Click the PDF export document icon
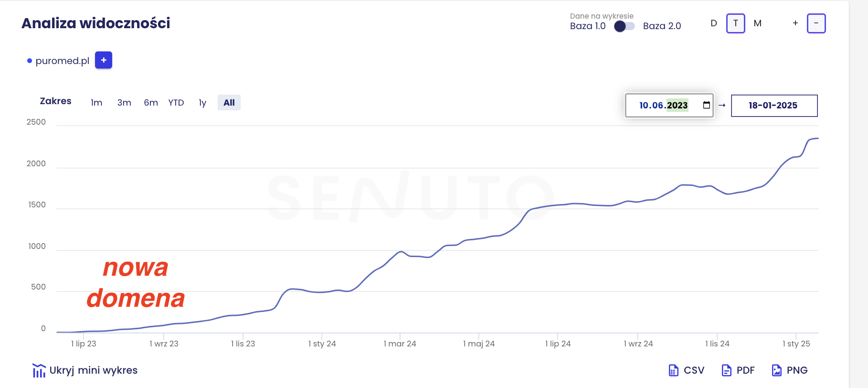The image size is (868, 388). tap(726, 370)
